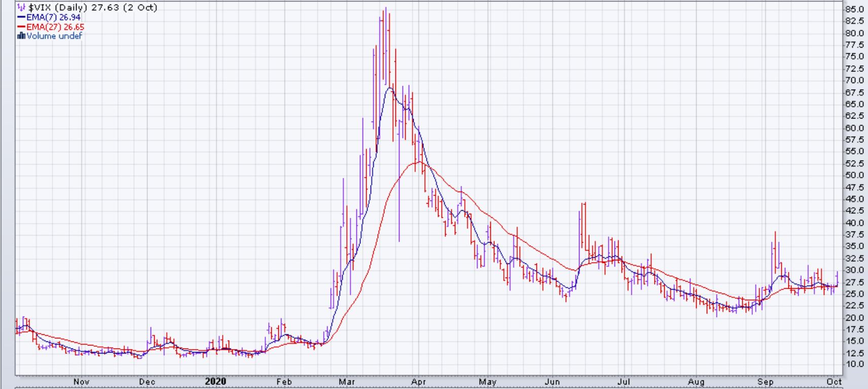The width and height of the screenshot is (868, 389).
Task: Click the "(2 Oct)" date in chart title
Action: pos(140,8)
